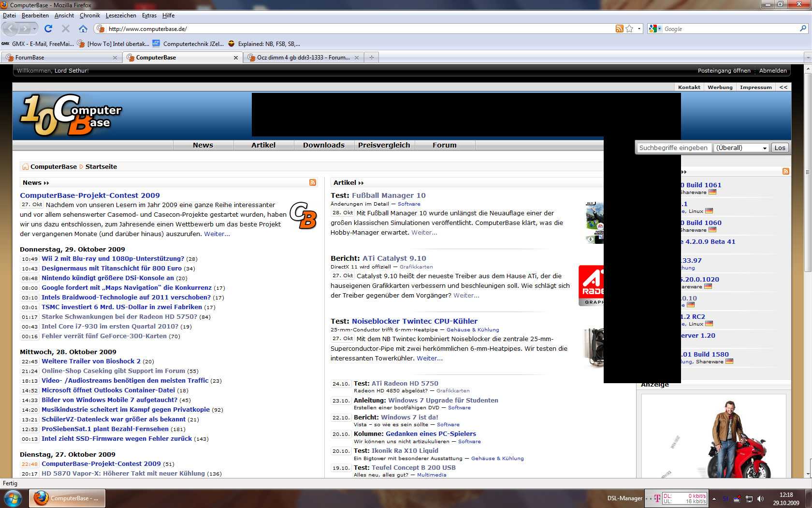Screen dimensions: 812x508
Task: Open Preisvergleich navigation tab
Action: point(384,145)
